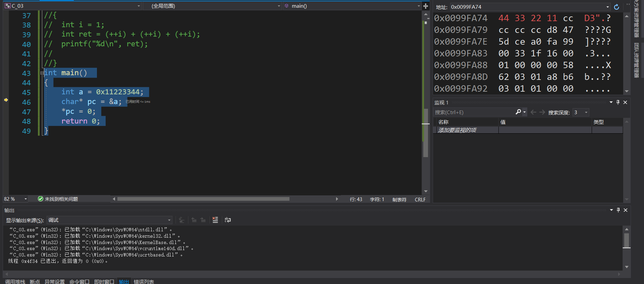Screen dimensions: 644x284
Task: Open the output source dropdown
Action: tap(169, 220)
